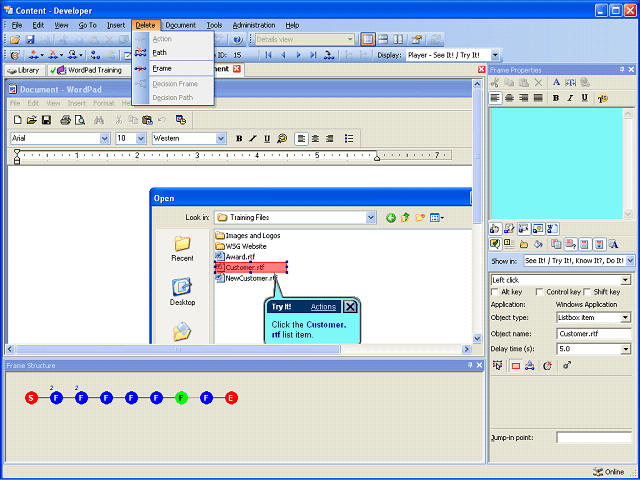Enable the Alt key checkbox
Image resolution: width=640 pixels, height=480 pixels.
click(x=495, y=292)
